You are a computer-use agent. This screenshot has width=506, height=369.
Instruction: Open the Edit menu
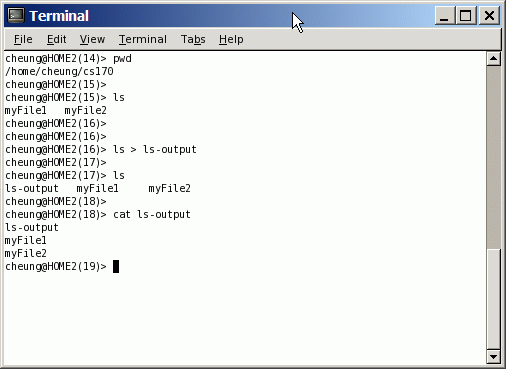56,39
